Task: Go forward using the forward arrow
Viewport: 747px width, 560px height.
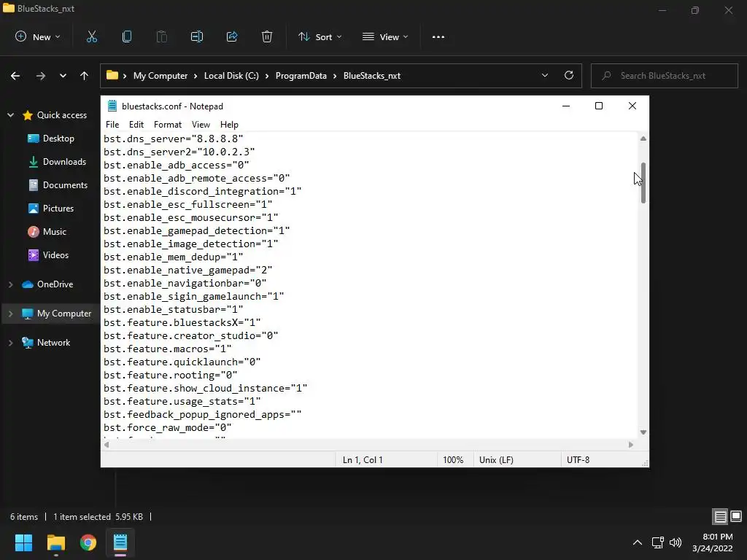Action: coord(41,76)
